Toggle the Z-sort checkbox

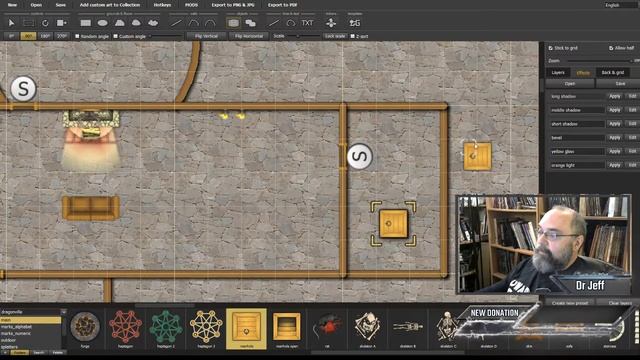pyautogui.click(x=353, y=36)
